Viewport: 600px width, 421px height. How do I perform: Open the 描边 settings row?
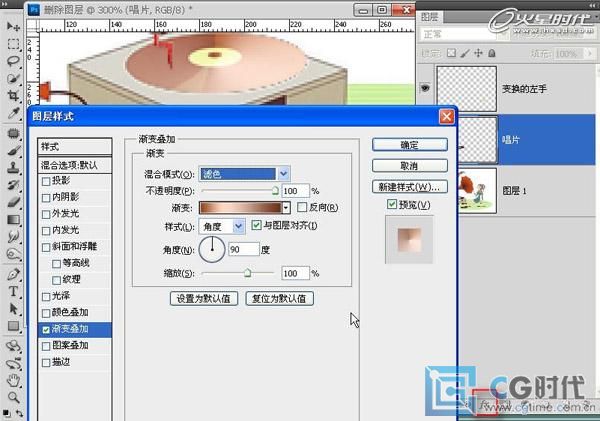point(75,362)
